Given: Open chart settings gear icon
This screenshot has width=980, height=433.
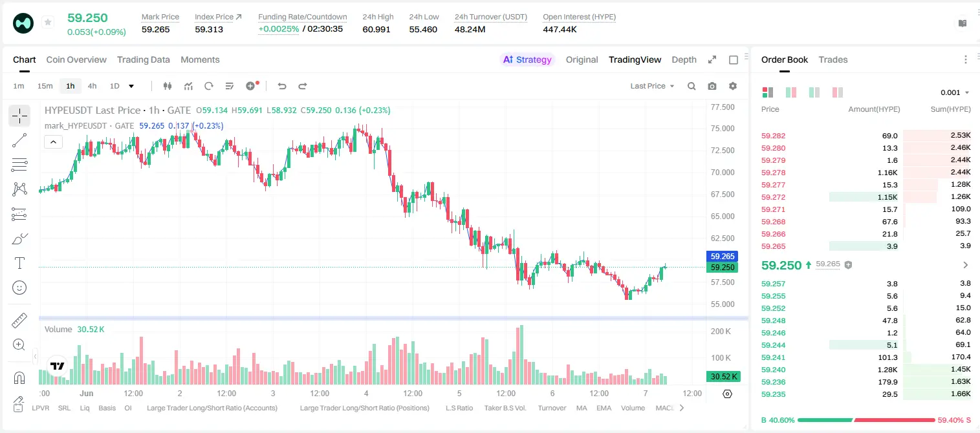Looking at the screenshot, I should coord(733,86).
